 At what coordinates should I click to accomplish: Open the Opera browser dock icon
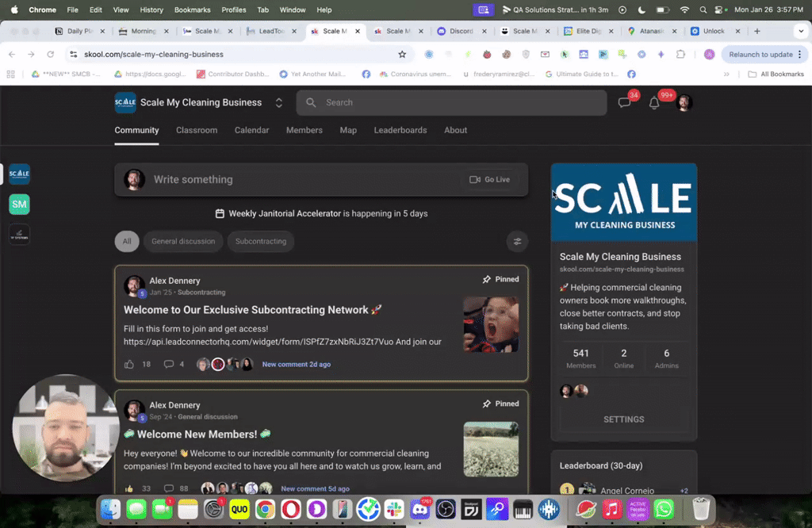tap(291, 509)
